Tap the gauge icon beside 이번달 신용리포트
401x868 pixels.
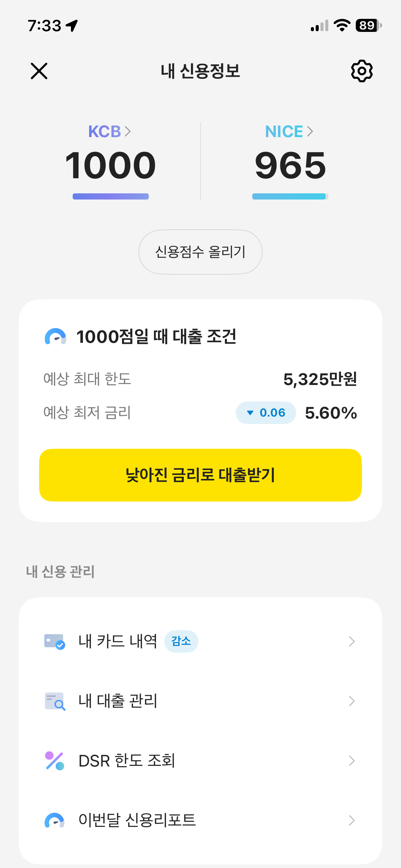[x=54, y=820]
